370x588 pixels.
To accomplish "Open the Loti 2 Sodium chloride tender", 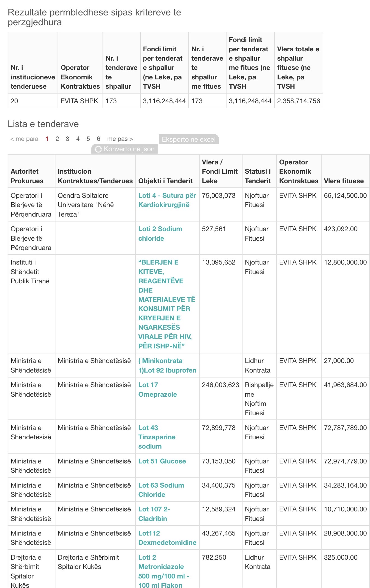I will (x=160, y=234).
